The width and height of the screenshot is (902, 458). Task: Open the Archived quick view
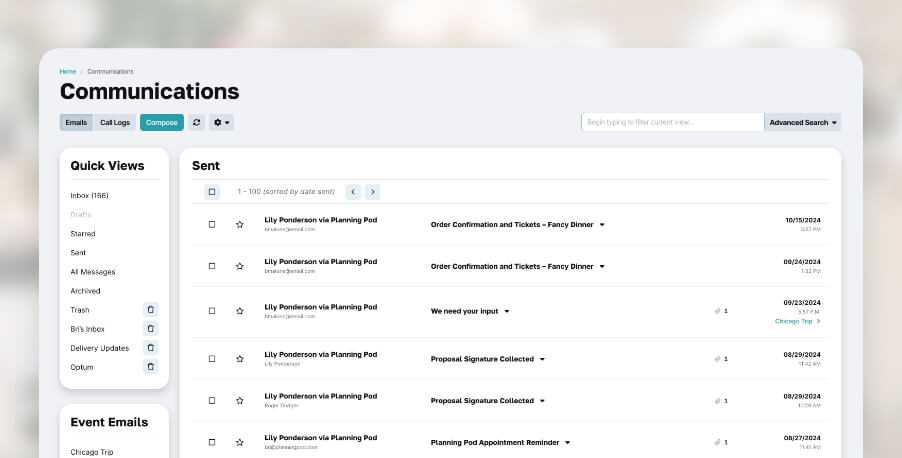point(85,291)
